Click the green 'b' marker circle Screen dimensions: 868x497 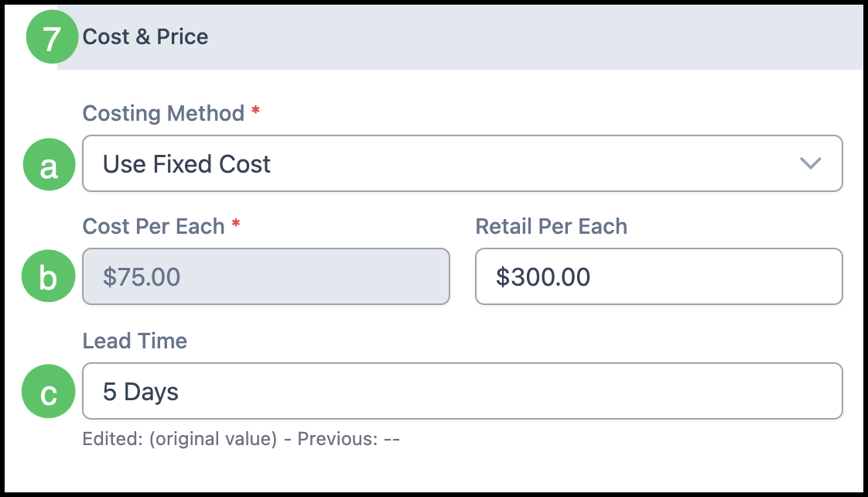[x=49, y=277]
